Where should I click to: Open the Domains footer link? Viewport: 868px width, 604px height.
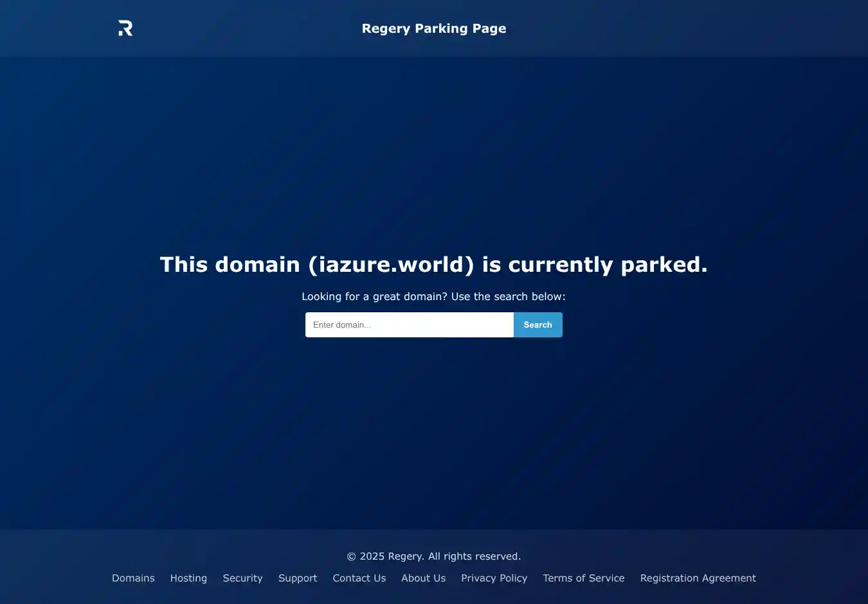tap(133, 578)
